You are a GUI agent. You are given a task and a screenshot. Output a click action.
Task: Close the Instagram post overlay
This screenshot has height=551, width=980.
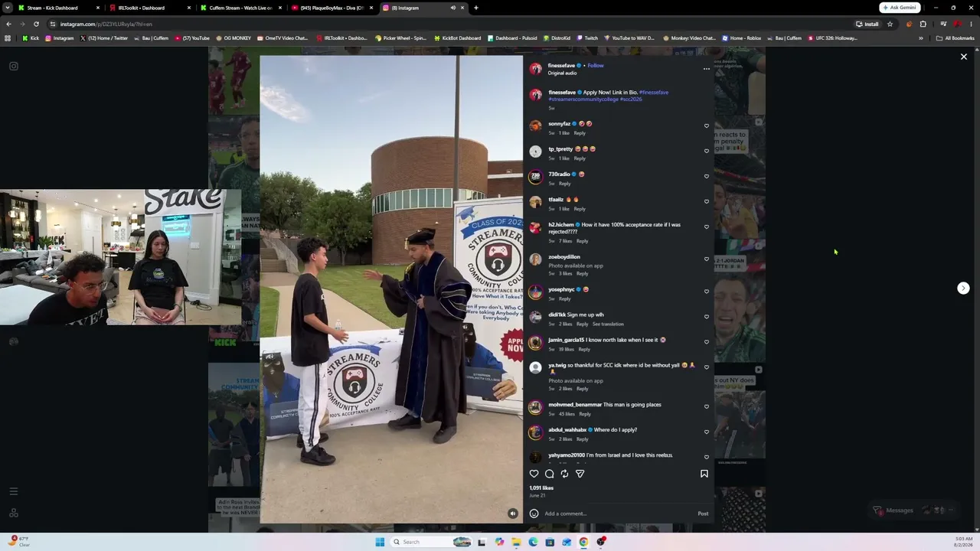click(964, 57)
